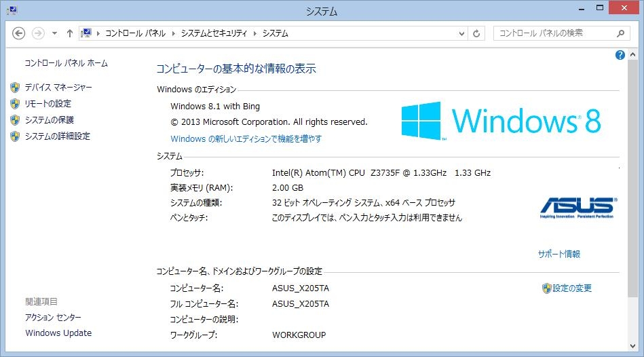Open デバイス マネージャー link
The image size is (644, 357).
(58, 87)
